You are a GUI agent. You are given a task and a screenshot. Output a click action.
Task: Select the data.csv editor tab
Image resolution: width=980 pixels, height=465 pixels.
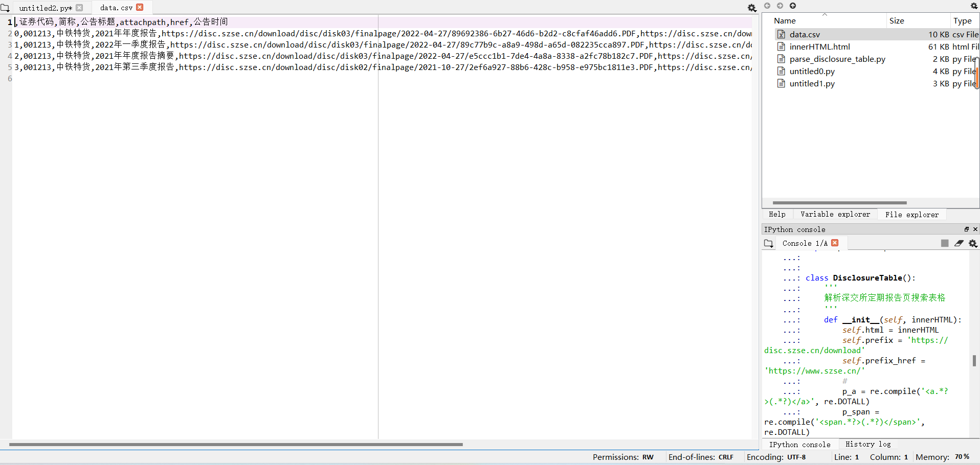pyautogui.click(x=116, y=8)
